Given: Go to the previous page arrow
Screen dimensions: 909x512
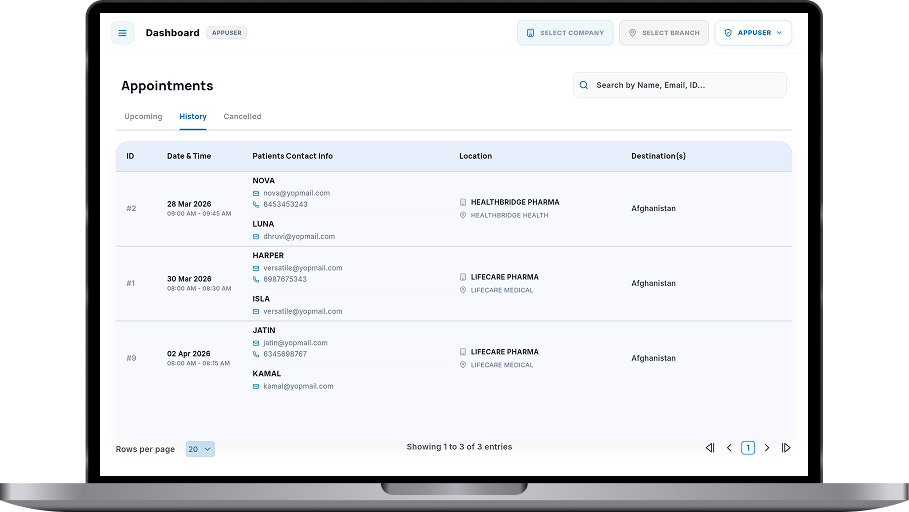Looking at the screenshot, I should pyautogui.click(x=729, y=448).
